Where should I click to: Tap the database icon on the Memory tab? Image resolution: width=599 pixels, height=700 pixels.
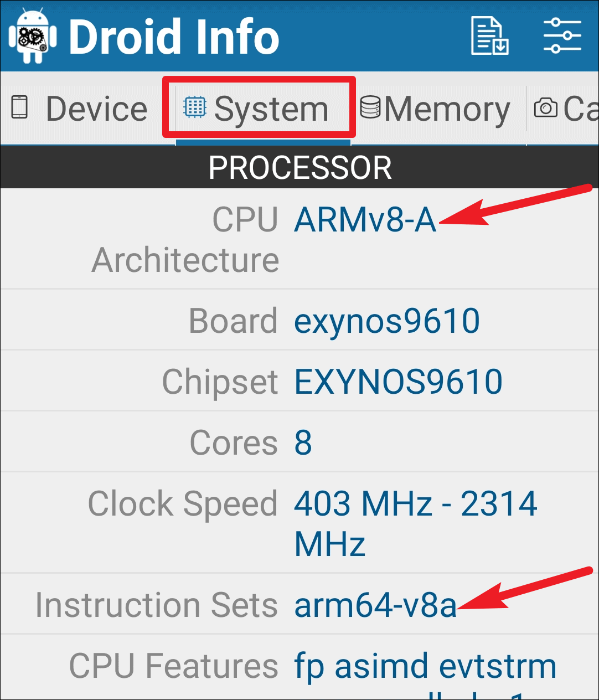(371, 106)
